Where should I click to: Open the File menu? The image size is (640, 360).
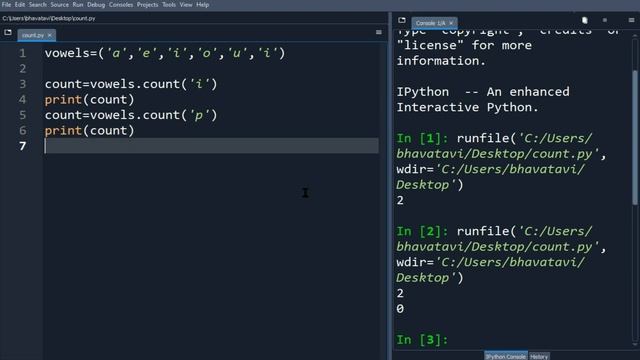click(6, 5)
